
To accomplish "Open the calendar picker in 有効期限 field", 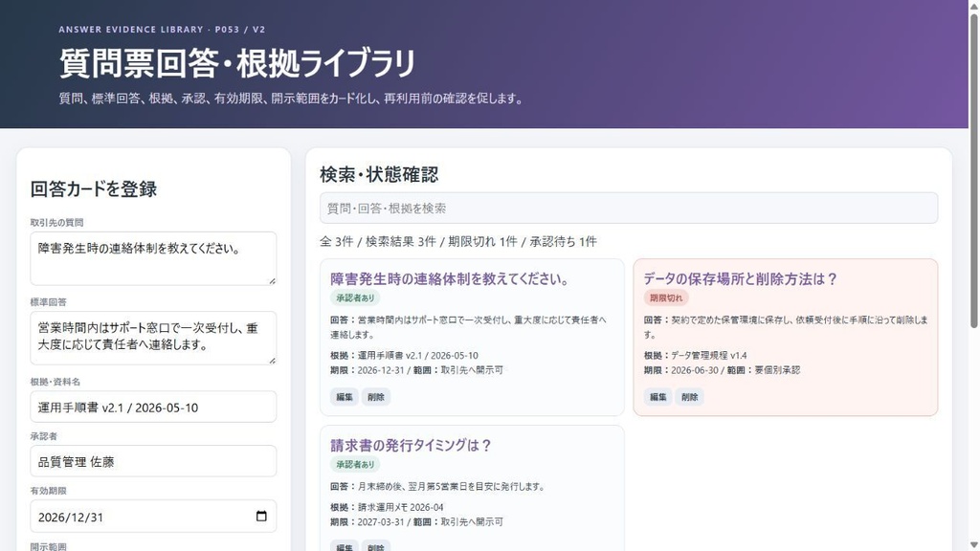I will pyautogui.click(x=261, y=516).
